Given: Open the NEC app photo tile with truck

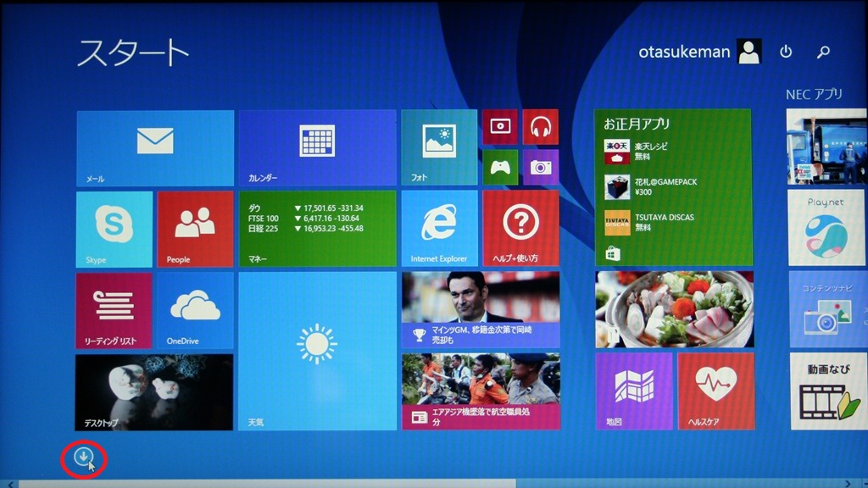Looking at the screenshot, I should point(827,147).
